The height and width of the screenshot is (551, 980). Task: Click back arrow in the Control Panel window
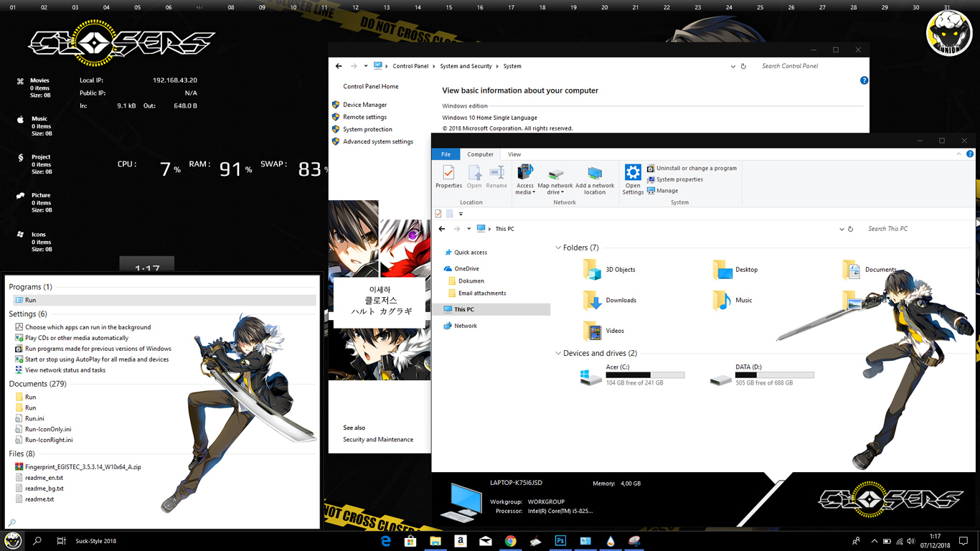[339, 66]
